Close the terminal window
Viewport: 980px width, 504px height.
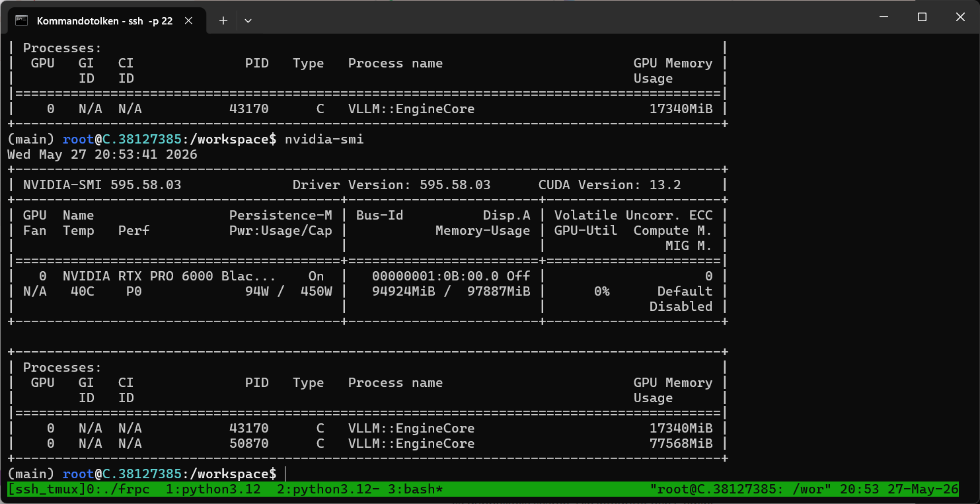(x=960, y=17)
